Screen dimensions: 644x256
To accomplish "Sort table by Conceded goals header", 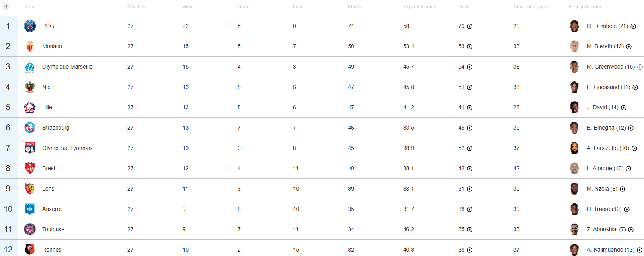I will tap(531, 7).
